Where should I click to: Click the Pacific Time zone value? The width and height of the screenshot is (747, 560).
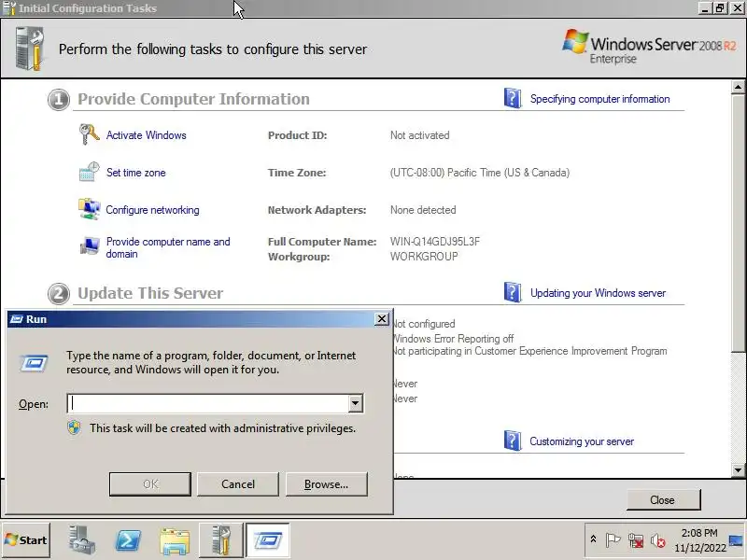480,173
